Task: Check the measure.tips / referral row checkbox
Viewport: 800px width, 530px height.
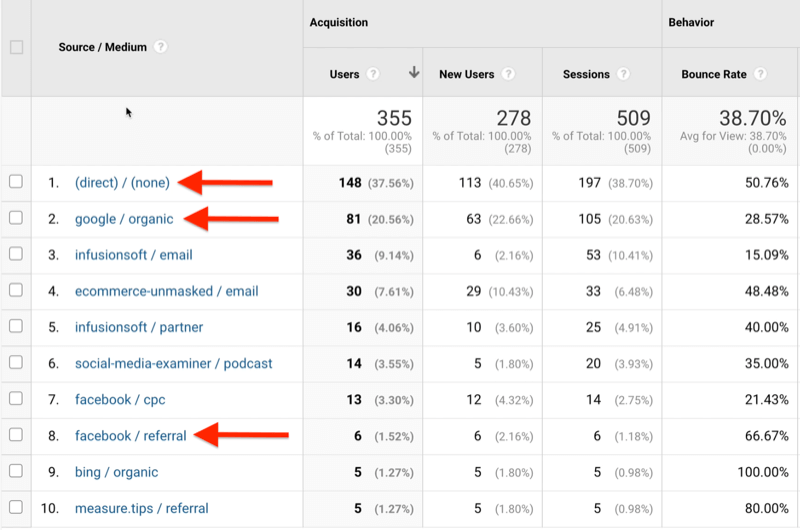Action: point(16,507)
